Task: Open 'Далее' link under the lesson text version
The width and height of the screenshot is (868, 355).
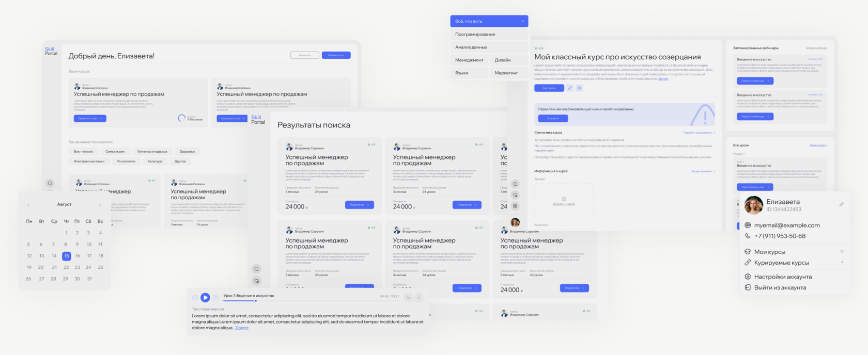Action: tap(242, 328)
